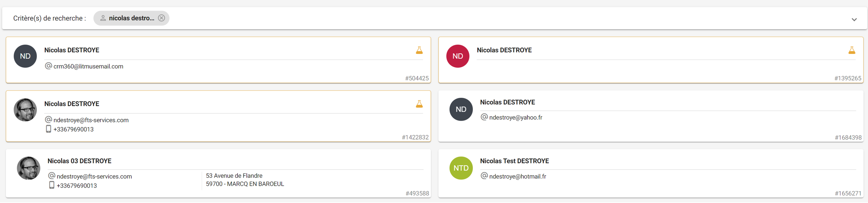Viewport: 868px width, 203px height.
Task: Click address 53 Avenue de Flandre
Action: tap(234, 176)
